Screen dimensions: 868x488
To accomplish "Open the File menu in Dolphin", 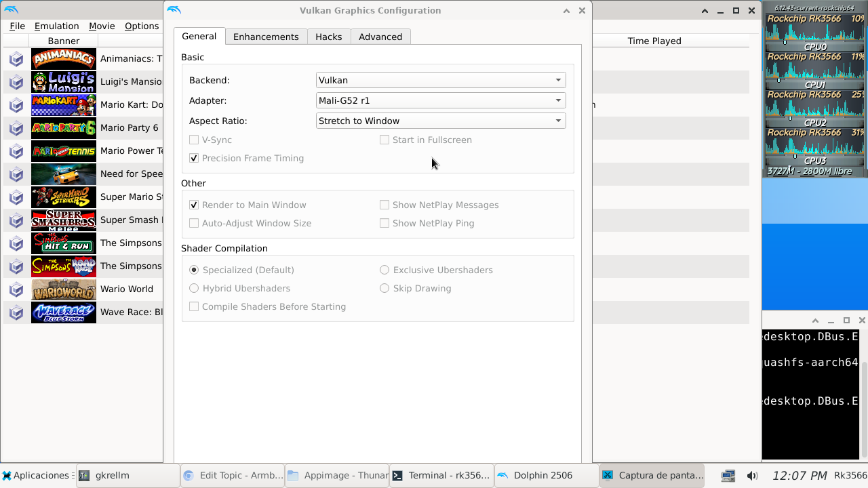I will pyautogui.click(x=17, y=26).
